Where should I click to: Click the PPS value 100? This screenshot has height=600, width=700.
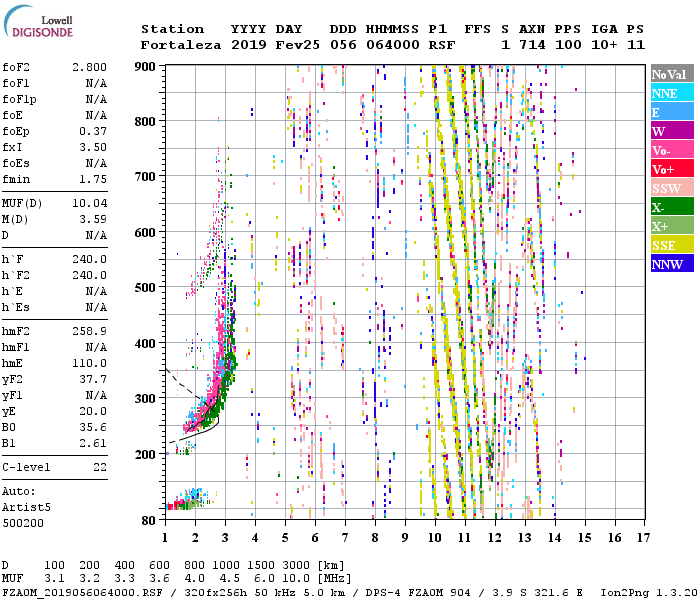[x=568, y=45]
